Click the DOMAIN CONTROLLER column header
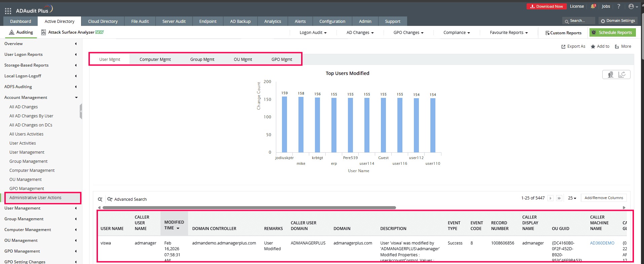Viewport: 644px width, 264px height. tap(214, 229)
